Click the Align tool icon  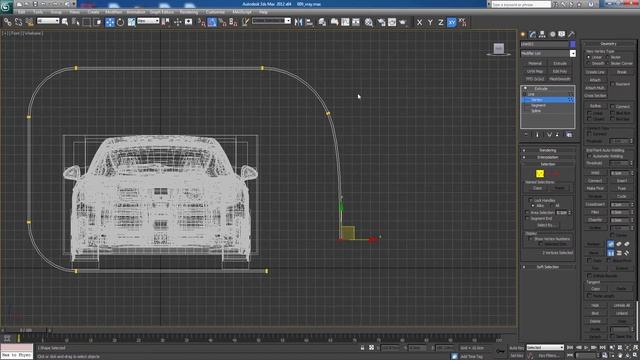[x=309, y=22]
